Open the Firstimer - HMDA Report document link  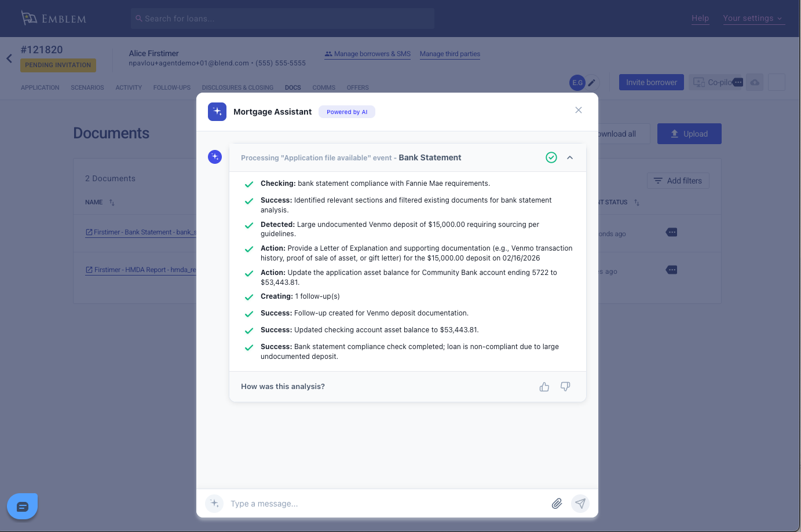(141, 270)
